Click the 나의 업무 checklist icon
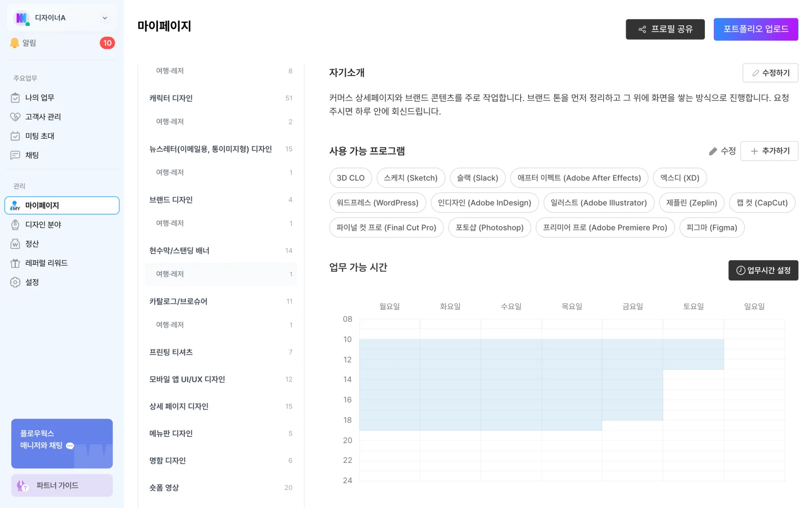Image resolution: width=812 pixels, height=508 pixels. (x=15, y=98)
